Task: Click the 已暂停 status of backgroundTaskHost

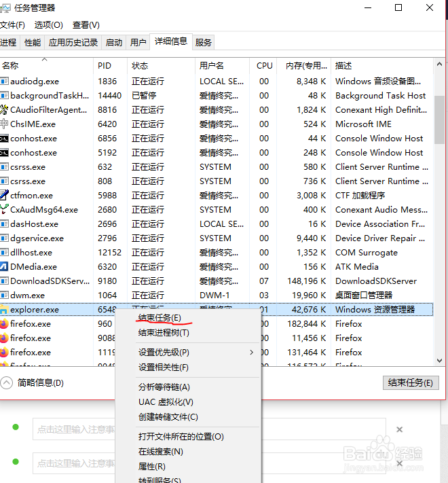Action: 144,96
